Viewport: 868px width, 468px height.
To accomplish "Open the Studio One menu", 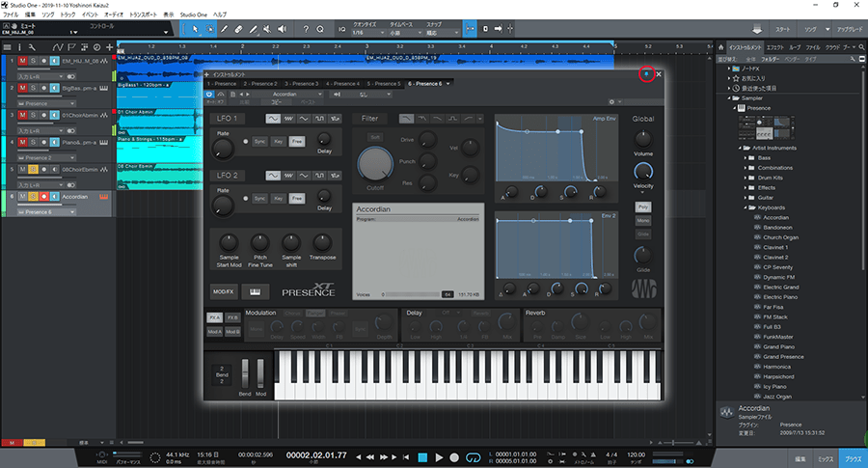I will coord(193,14).
